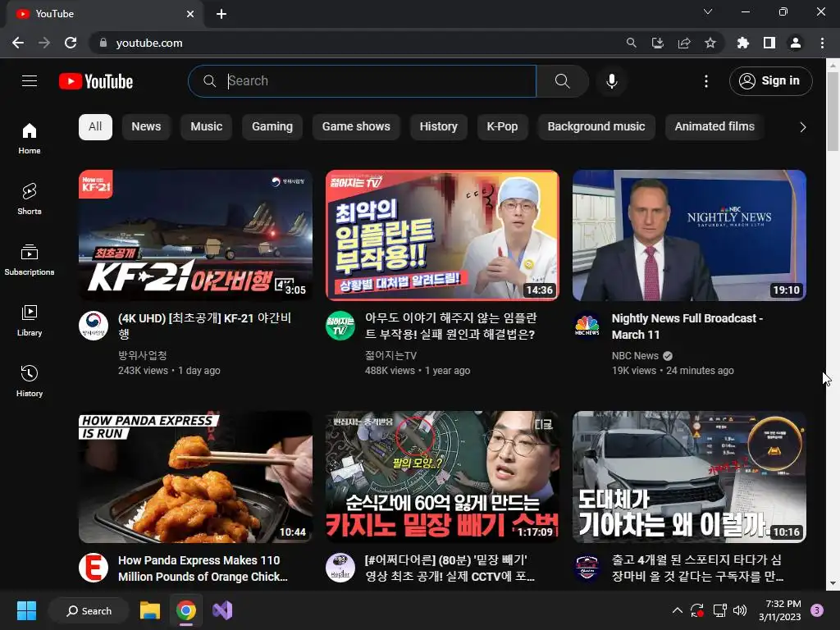The height and width of the screenshot is (630, 840).
Task: Click the search magnifier button beside the search field
Action: coord(562,81)
